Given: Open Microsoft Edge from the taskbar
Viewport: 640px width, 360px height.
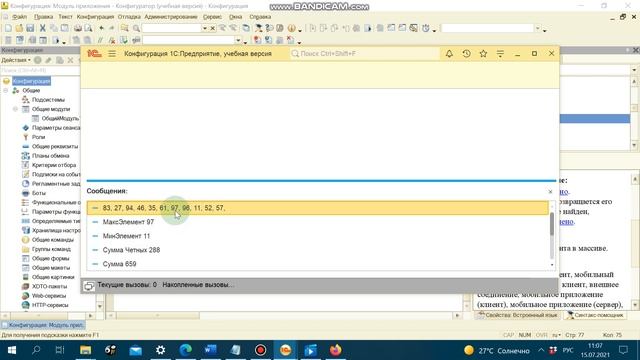Looking at the screenshot, I should click(x=186, y=350).
